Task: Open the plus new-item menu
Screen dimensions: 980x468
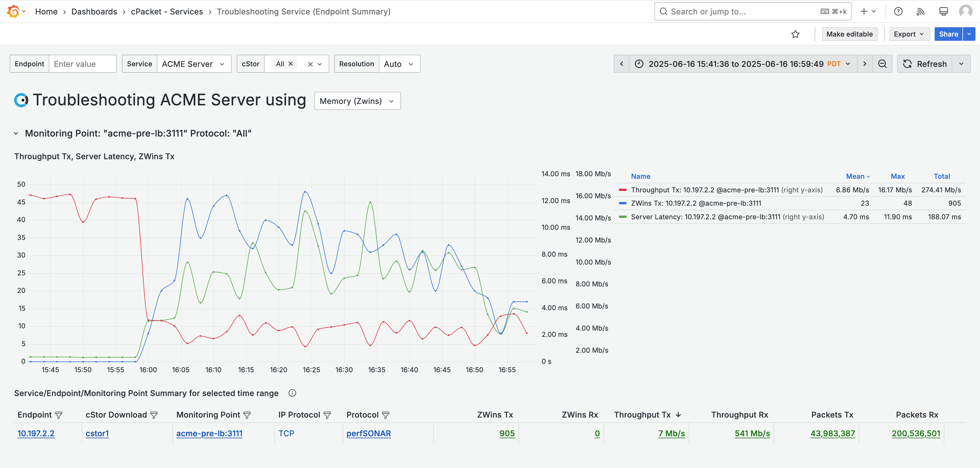Action: click(868, 11)
